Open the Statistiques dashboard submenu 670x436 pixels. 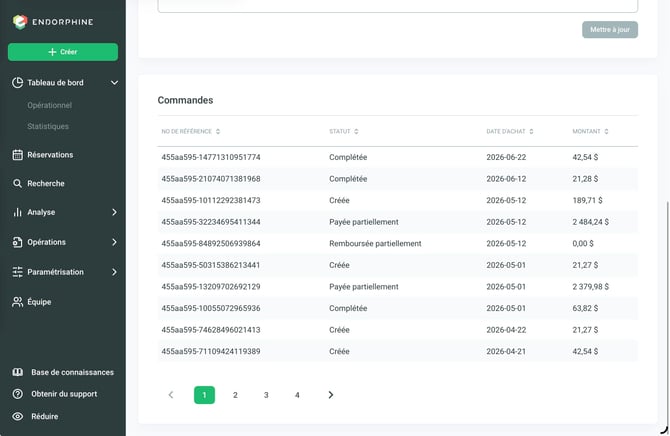[48, 126]
